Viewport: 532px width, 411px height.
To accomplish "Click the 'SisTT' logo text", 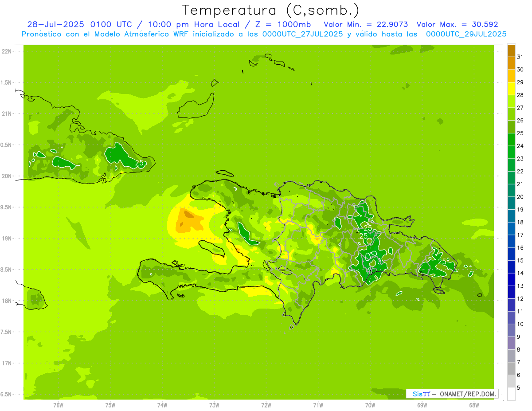I will 421,394.
